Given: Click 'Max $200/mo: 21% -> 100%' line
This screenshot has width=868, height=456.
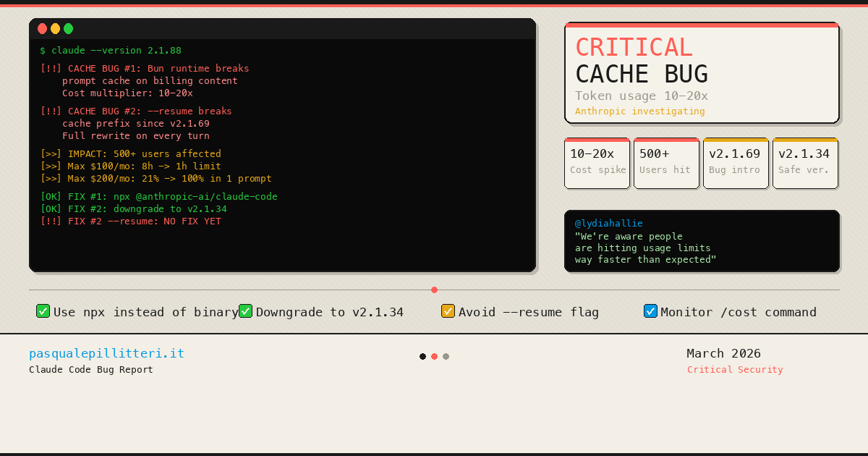Looking at the screenshot, I should point(156,179).
